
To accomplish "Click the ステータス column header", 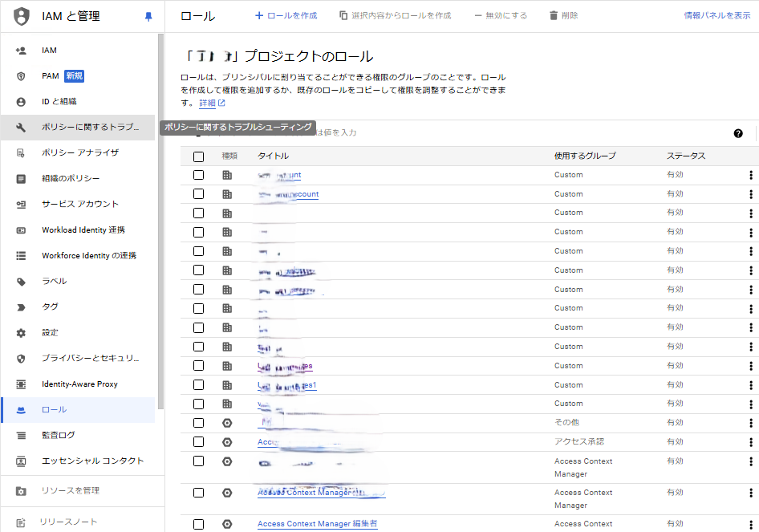I will point(686,156).
